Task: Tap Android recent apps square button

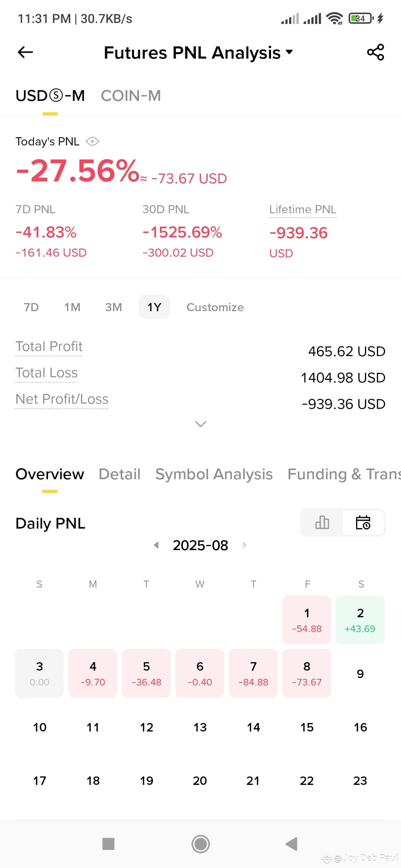Action: coord(108,844)
